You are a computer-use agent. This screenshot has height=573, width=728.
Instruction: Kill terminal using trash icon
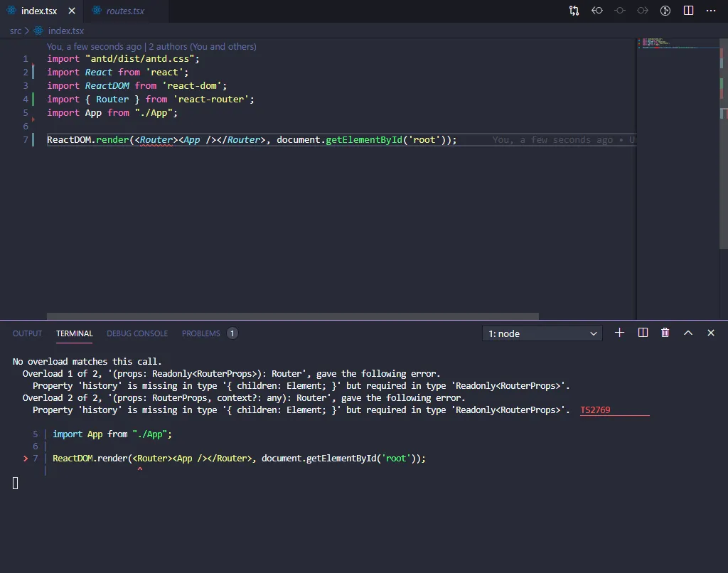click(665, 333)
